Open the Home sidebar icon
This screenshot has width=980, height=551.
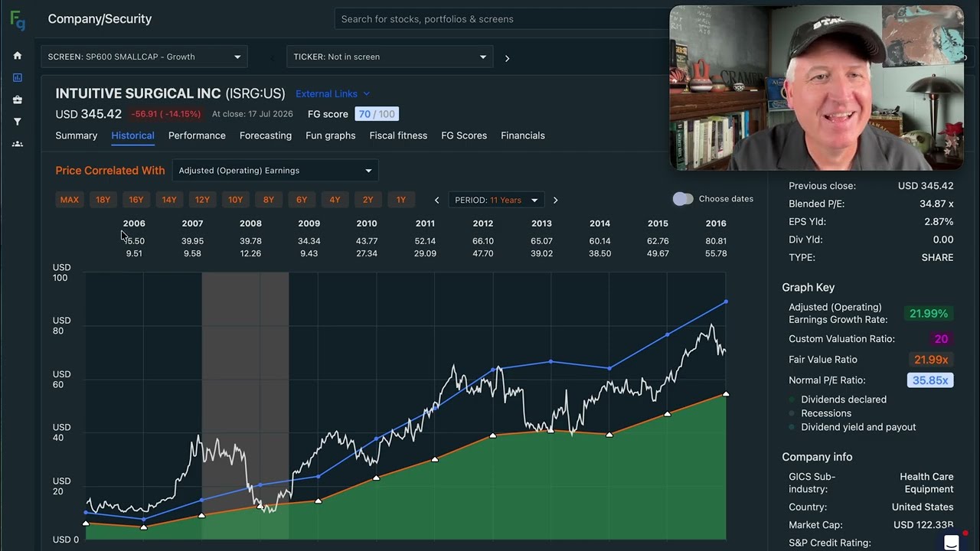18,56
